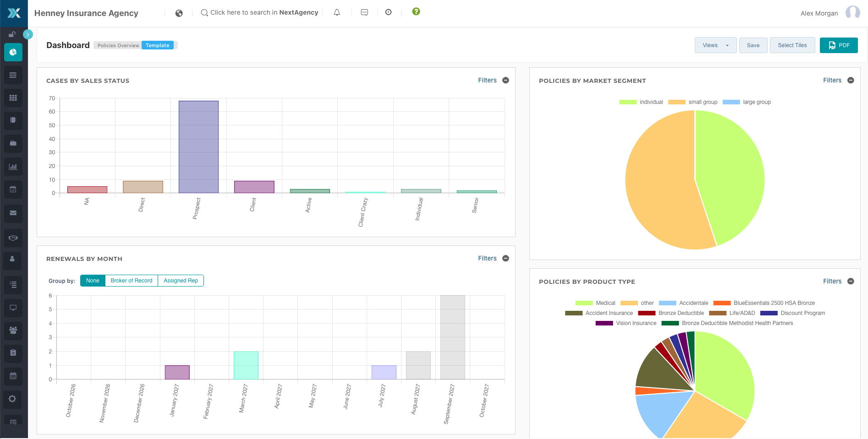Viewport: 868px width, 439px height.
Task: Toggle large group legend entry
Action: [747, 102]
